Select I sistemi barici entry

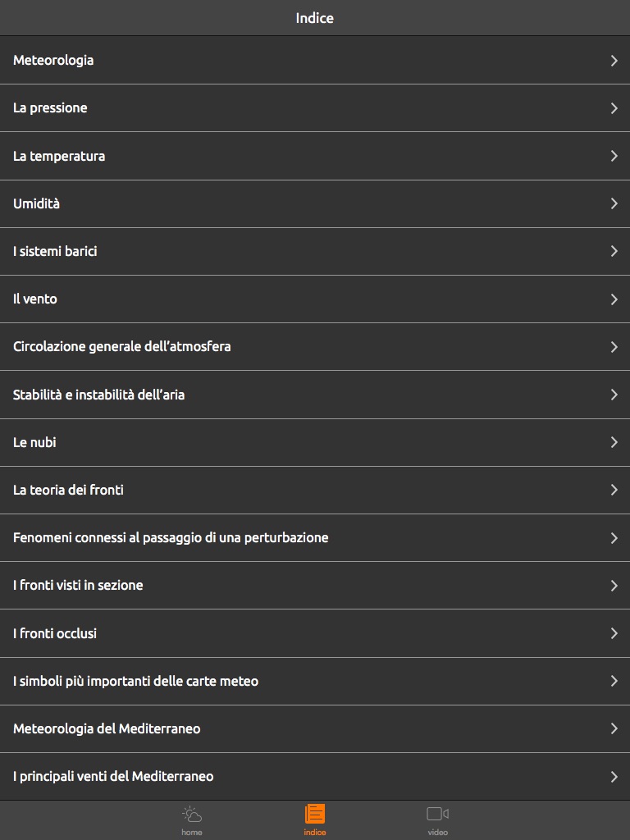pos(55,251)
